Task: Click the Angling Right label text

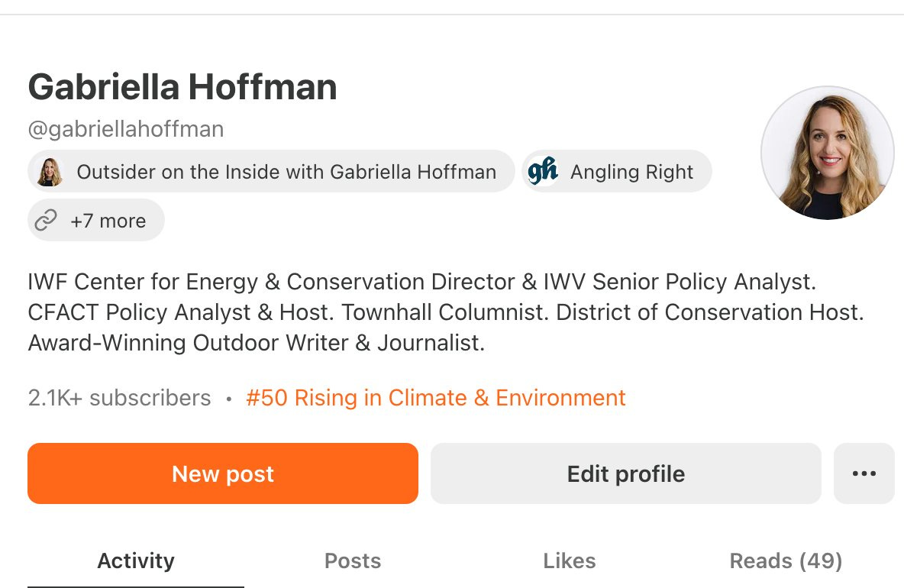Action: [x=632, y=172]
